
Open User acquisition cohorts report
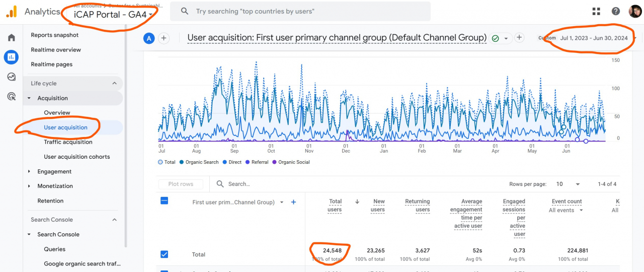click(77, 157)
